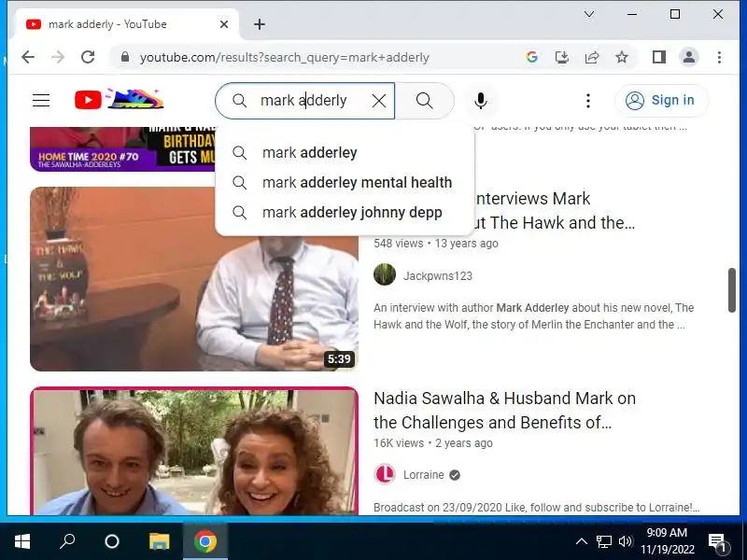Screen dimensions: 747x560
Task: Visit the Jackpwns123 channel name
Action: [x=438, y=276]
